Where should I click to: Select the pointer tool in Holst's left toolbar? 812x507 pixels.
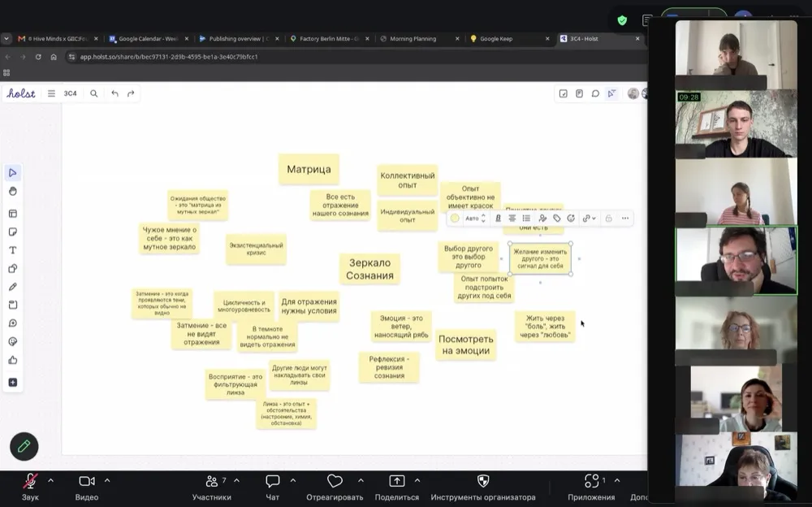tap(13, 172)
